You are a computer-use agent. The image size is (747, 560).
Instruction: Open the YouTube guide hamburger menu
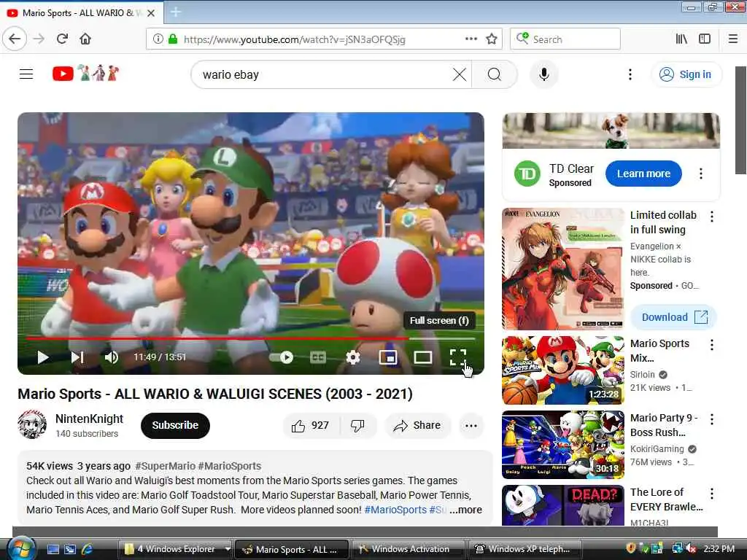tap(26, 74)
